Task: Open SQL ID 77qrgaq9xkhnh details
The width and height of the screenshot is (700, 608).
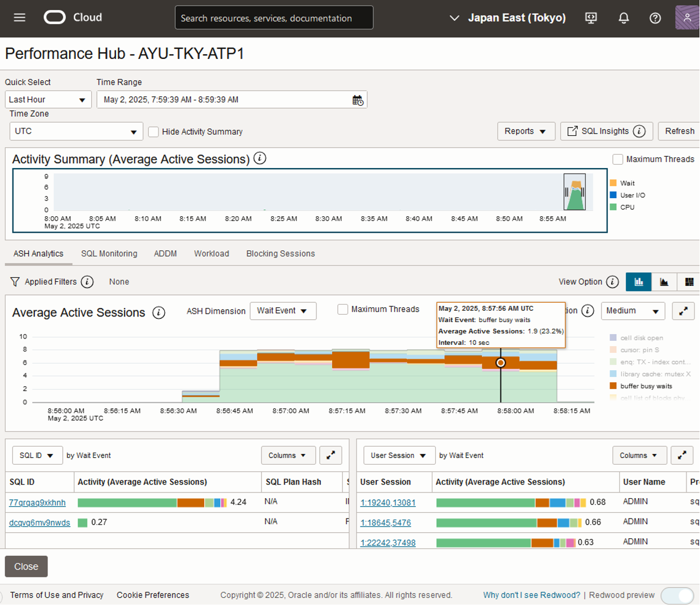Action: [x=37, y=502]
